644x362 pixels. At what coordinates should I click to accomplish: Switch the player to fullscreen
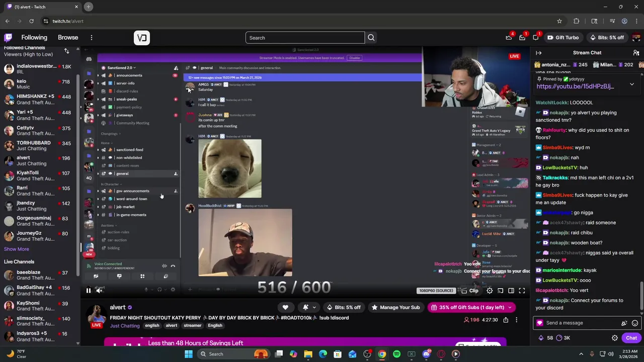[522, 291]
